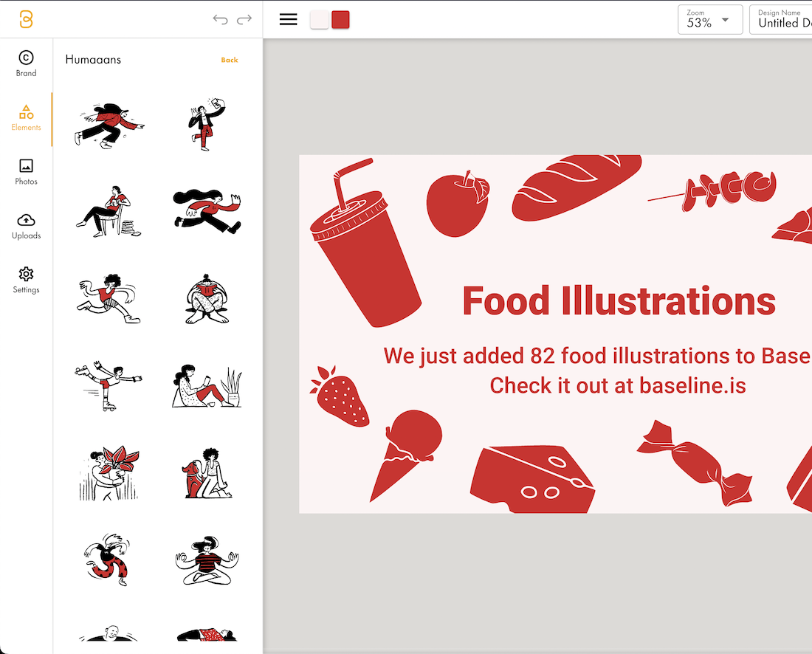Screen dimensions: 812x654
Task: Pick the light pink color swatch
Action: point(320,20)
